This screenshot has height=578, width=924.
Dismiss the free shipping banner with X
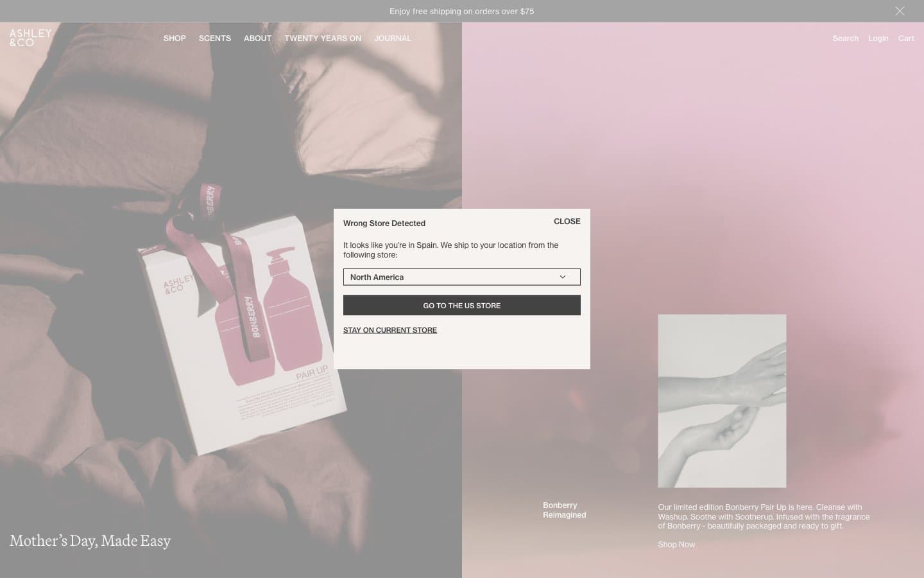coord(900,11)
